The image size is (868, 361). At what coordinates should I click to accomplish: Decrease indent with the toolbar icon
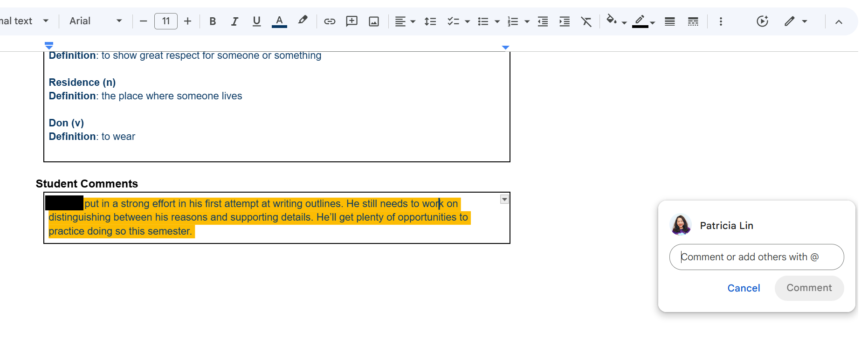click(543, 21)
